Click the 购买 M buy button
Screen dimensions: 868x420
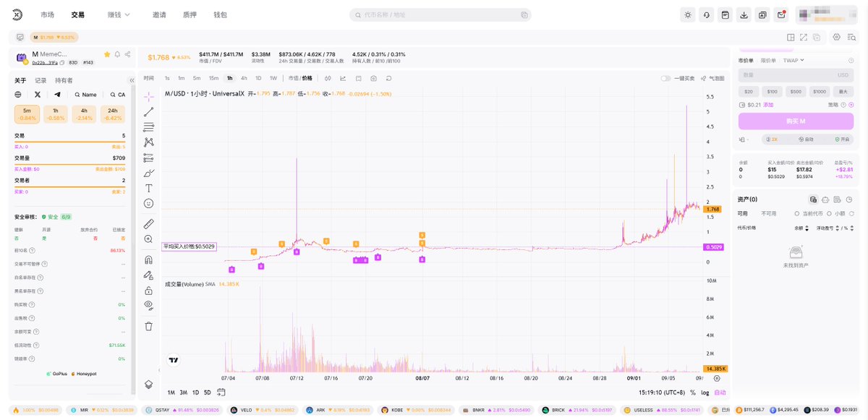[796, 121]
